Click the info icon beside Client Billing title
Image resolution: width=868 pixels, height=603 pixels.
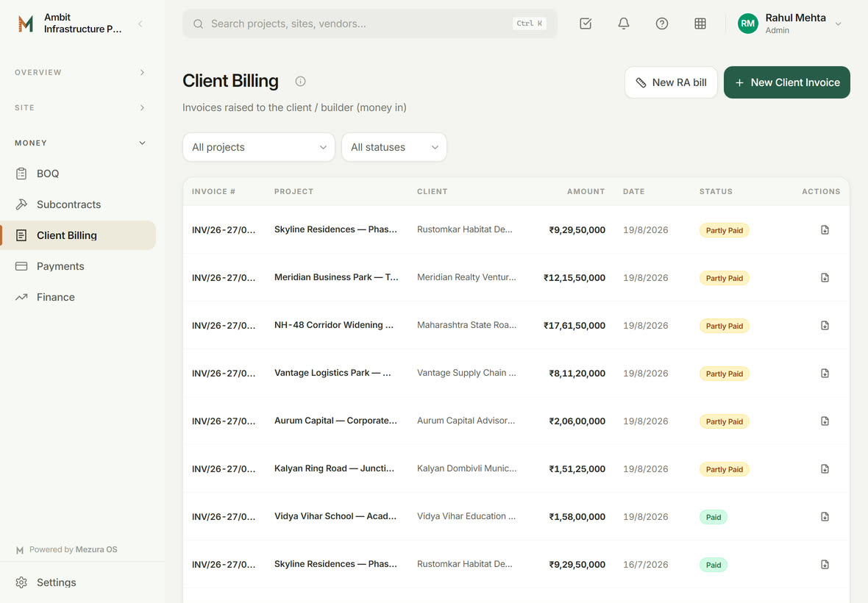click(x=300, y=82)
